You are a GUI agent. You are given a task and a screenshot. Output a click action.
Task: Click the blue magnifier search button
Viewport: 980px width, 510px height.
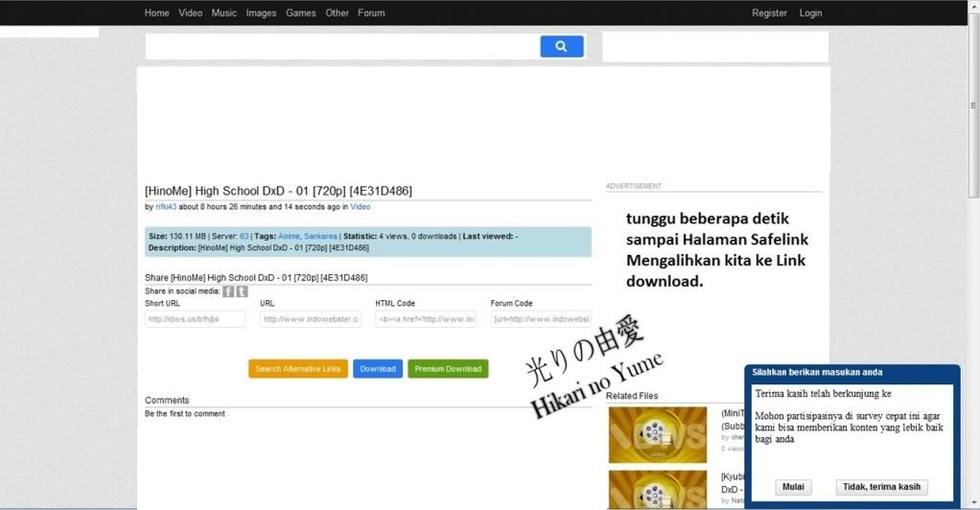tap(561, 46)
